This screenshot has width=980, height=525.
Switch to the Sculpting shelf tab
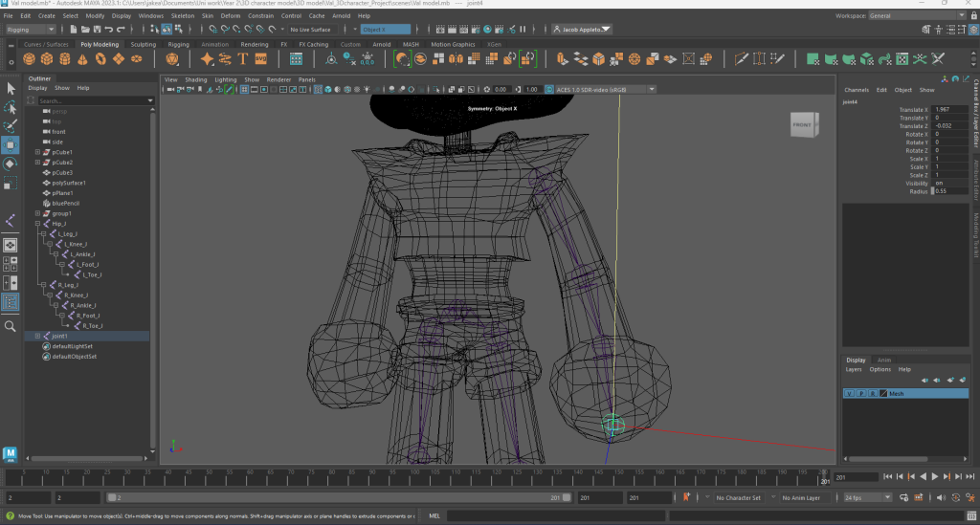point(143,44)
